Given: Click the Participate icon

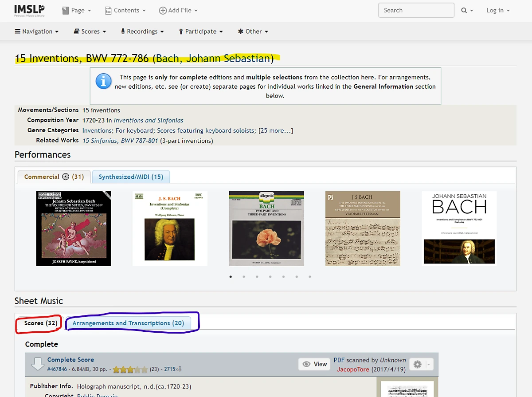Looking at the screenshot, I should click(181, 31).
